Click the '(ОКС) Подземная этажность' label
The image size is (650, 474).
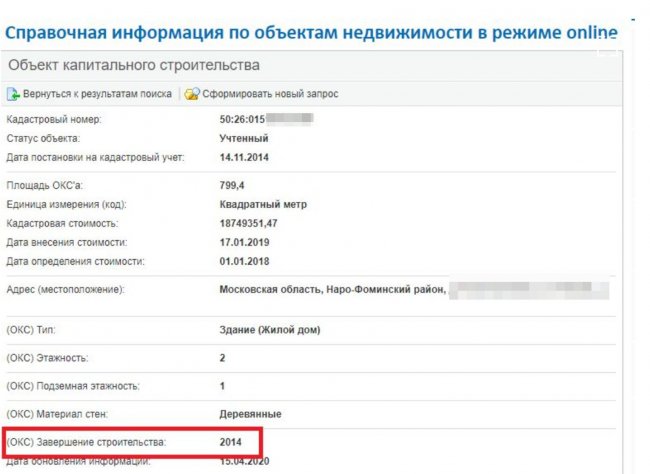(73, 385)
